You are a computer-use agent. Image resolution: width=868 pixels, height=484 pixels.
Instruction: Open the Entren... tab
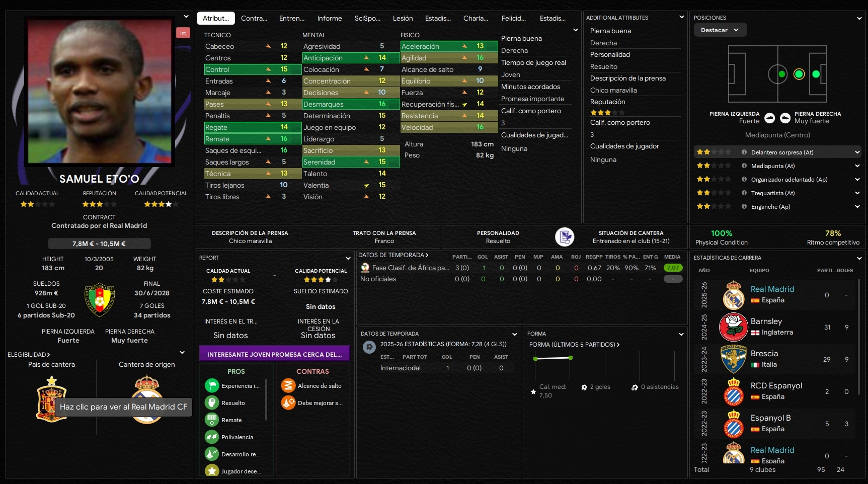[292, 18]
